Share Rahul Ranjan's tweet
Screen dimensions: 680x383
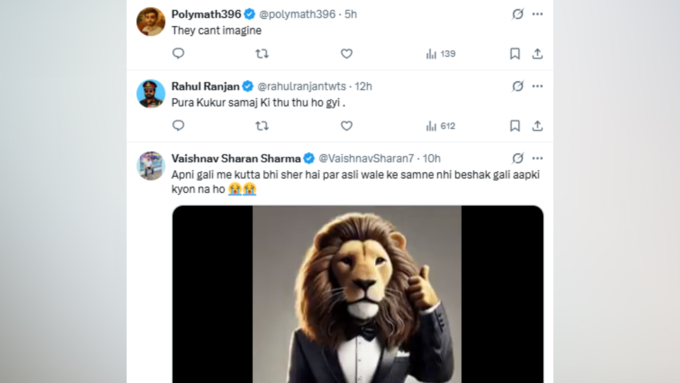[x=537, y=126]
